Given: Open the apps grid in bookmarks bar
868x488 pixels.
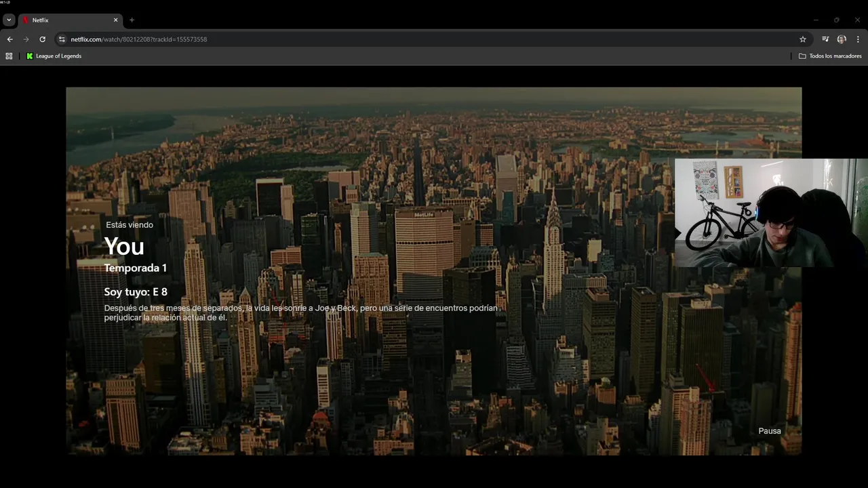Looking at the screenshot, I should 9,56.
